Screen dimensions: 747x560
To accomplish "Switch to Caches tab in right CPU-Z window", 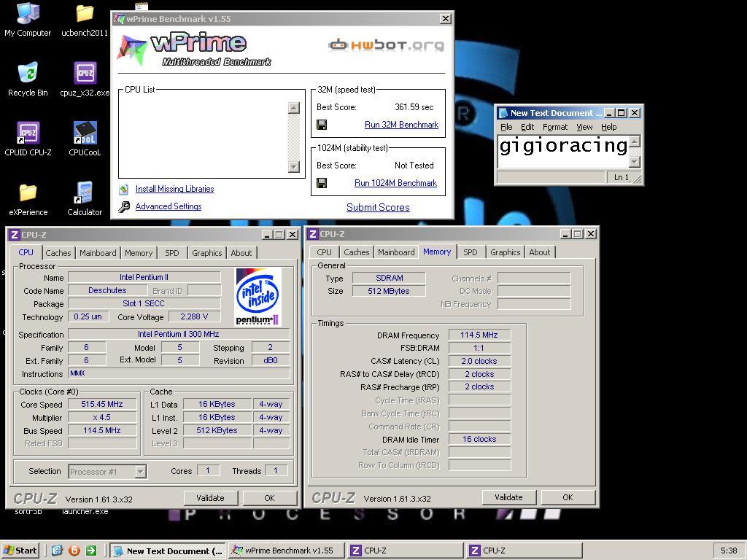I will pyautogui.click(x=356, y=252).
